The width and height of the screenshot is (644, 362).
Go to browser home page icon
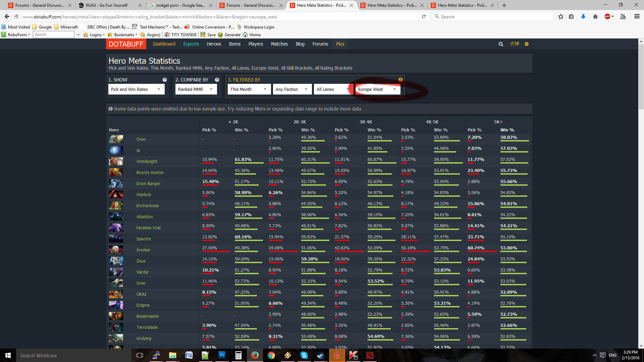tap(595, 16)
